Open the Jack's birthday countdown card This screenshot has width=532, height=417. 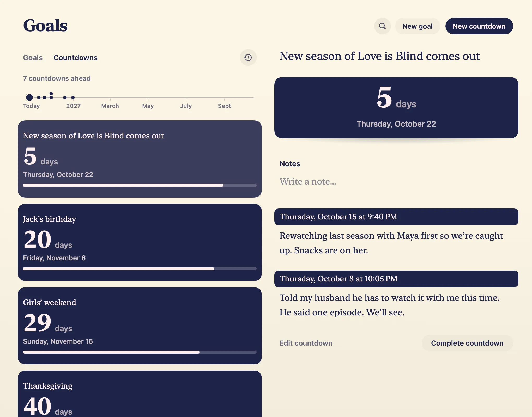140,242
